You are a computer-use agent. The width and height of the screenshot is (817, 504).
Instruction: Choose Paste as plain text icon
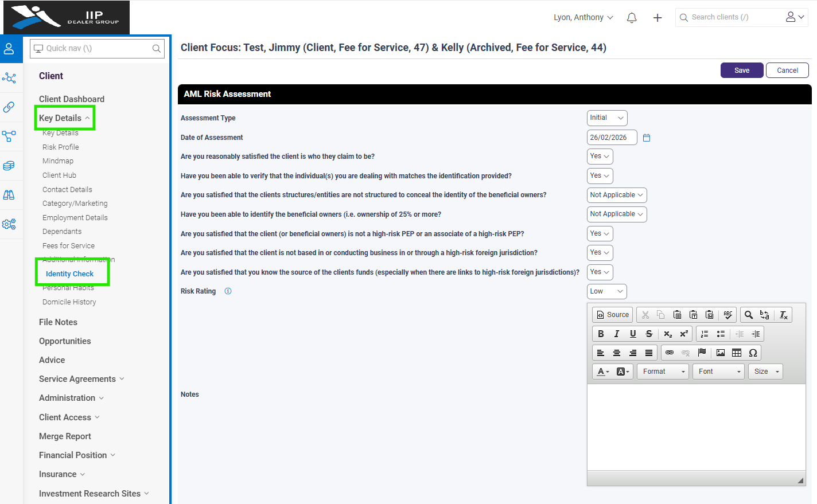tap(693, 315)
